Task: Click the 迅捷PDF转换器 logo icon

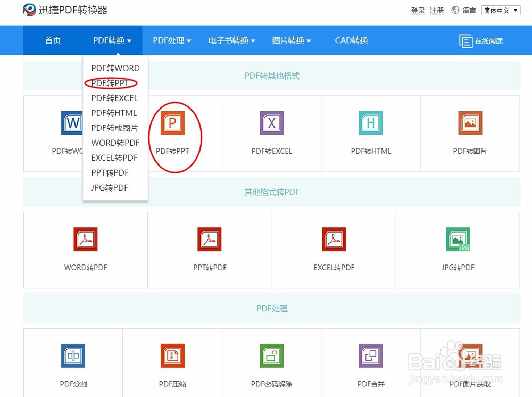Action: tap(29, 10)
